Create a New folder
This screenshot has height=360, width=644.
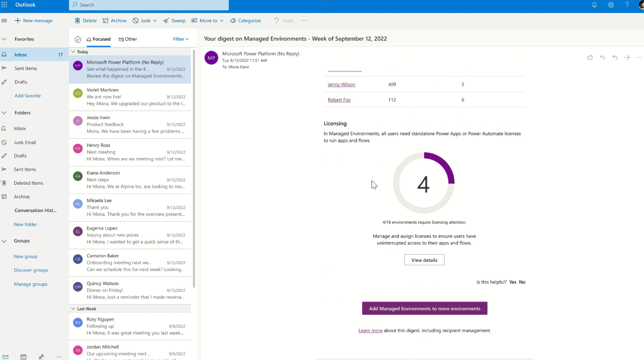click(26, 224)
